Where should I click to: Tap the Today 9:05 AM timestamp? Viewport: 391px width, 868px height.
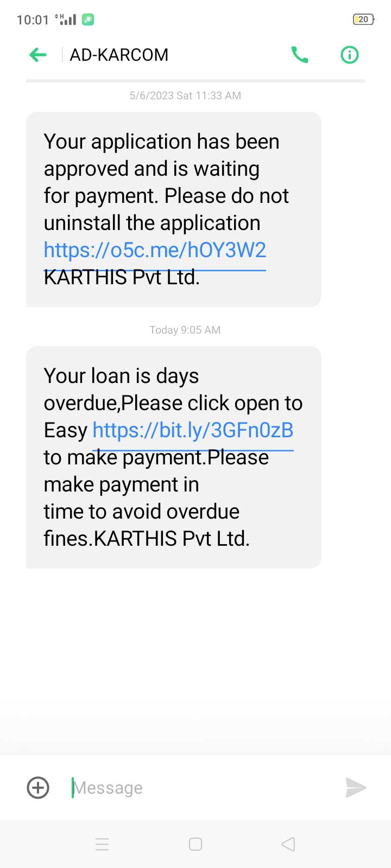(x=185, y=330)
